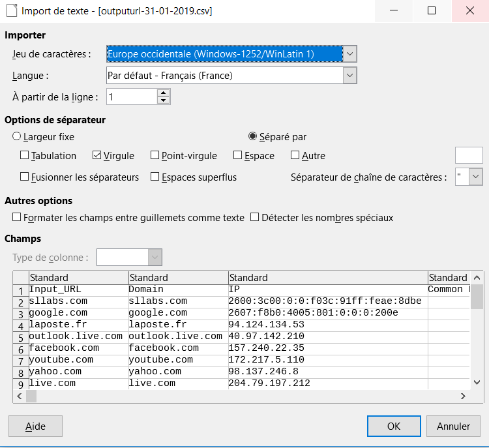Click the document icon in title bar
The width and height of the screenshot is (489, 448).
[10, 11]
